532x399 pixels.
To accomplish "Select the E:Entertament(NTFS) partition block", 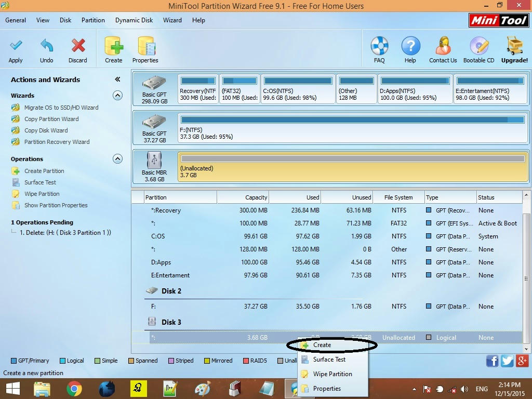I will point(490,89).
